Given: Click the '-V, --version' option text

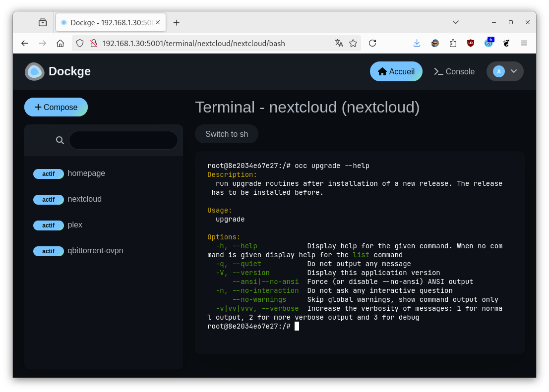Looking at the screenshot, I should tap(243, 273).
